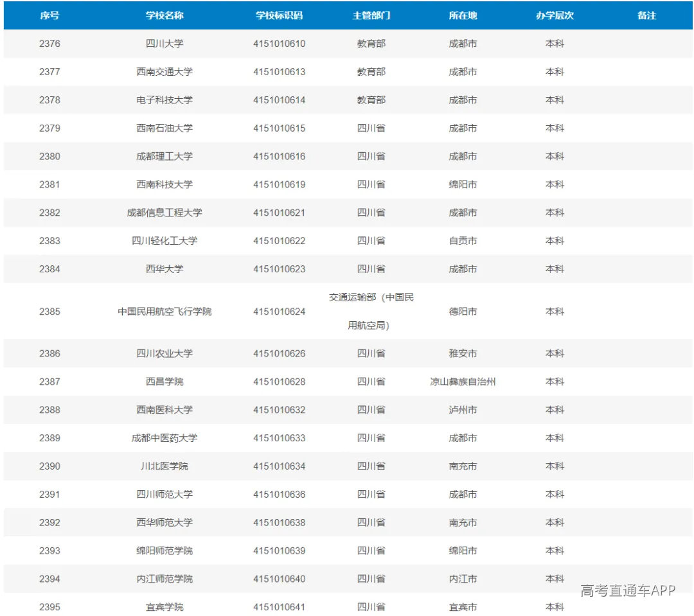Screen dimensions: 694x616
Task: Click the 雅安市 location cell
Action: point(463,353)
